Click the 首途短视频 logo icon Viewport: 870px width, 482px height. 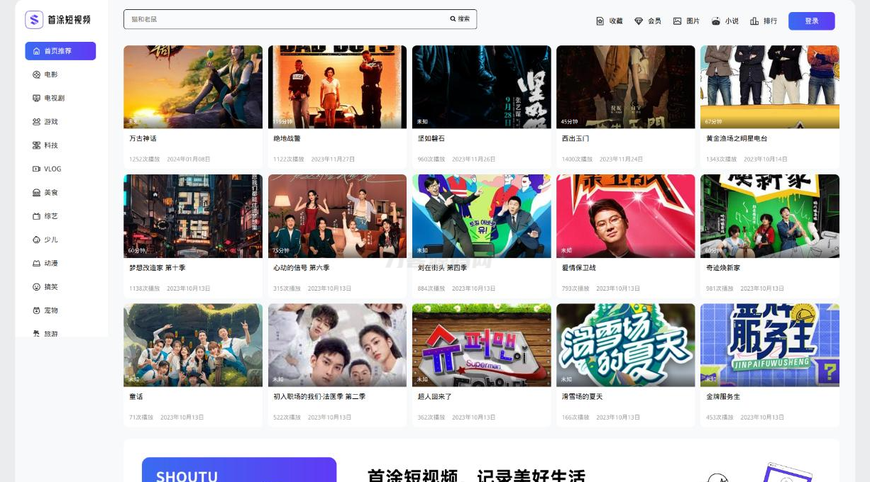click(34, 20)
